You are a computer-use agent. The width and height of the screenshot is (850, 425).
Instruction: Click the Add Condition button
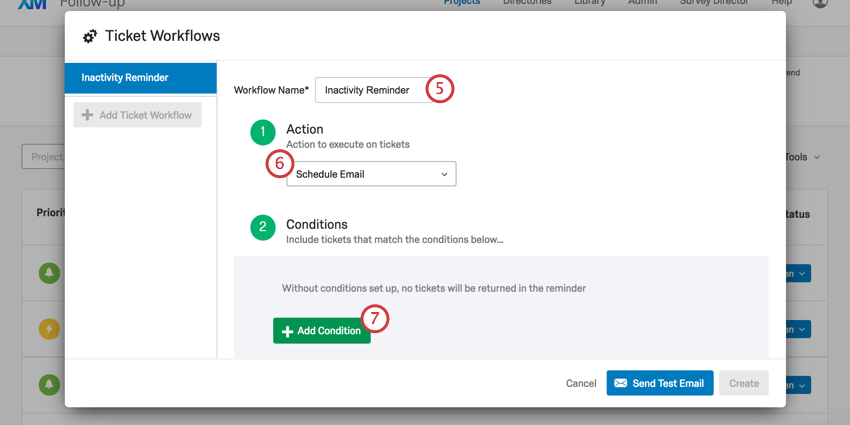pyautogui.click(x=322, y=331)
